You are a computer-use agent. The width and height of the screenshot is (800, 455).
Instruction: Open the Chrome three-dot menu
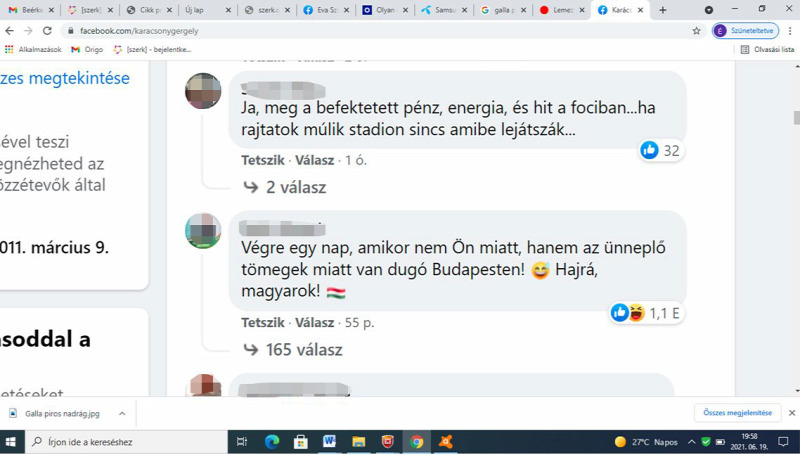790,31
